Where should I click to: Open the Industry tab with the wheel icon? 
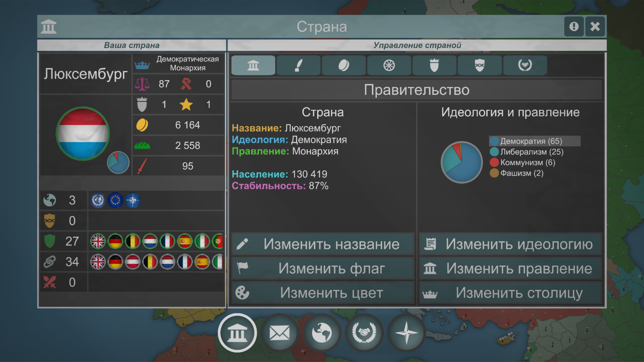pos(389,66)
